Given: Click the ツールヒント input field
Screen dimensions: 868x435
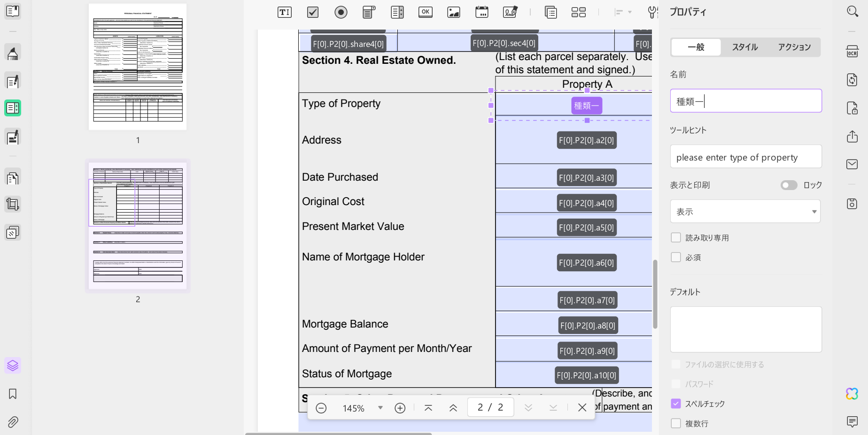Looking at the screenshot, I should tap(746, 157).
